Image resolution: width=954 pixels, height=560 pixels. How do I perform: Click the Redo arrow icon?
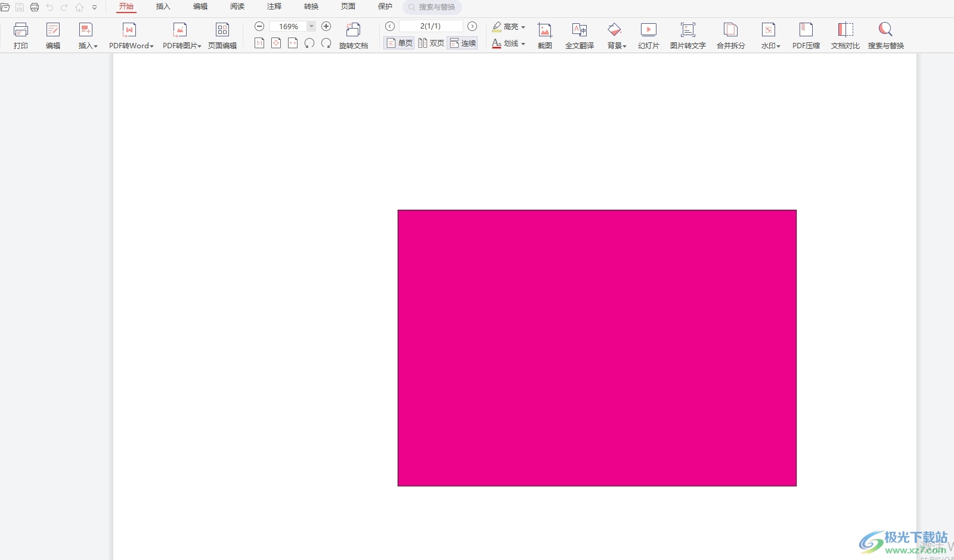[64, 7]
